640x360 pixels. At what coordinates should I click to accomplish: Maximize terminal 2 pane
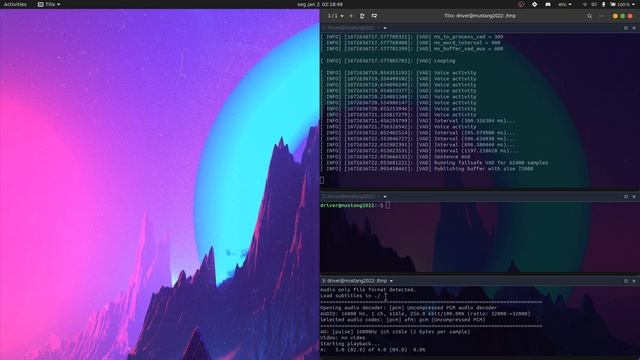point(626,196)
